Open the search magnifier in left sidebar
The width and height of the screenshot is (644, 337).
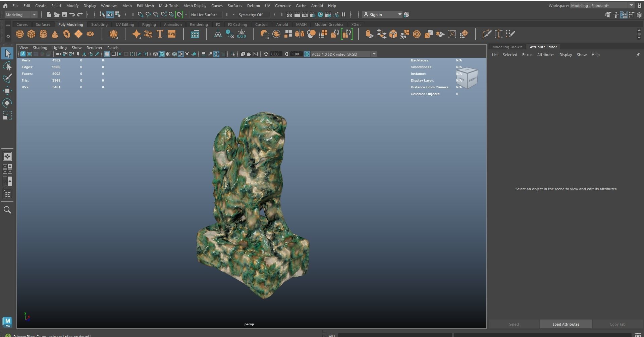coord(7,210)
